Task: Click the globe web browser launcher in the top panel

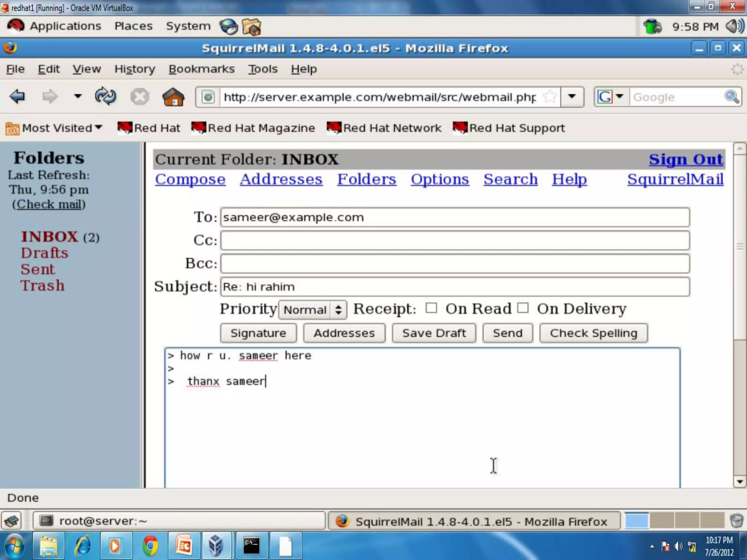Action: [x=229, y=27]
